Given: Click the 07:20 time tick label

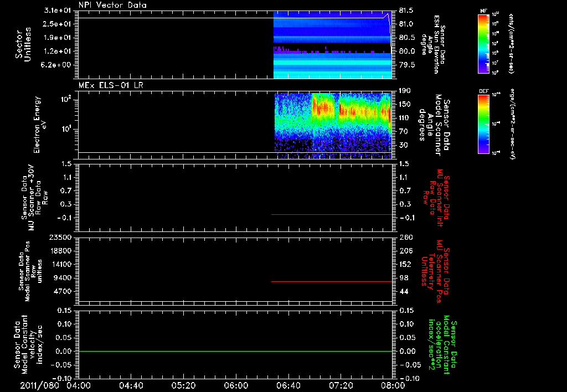Looking at the screenshot, I should pos(341,385).
